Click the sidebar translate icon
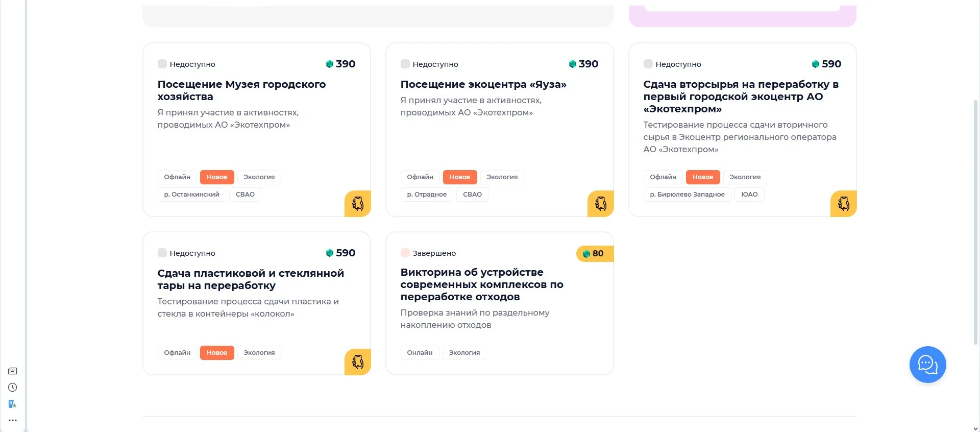Image resolution: width=980 pixels, height=432 pixels. 13,404
